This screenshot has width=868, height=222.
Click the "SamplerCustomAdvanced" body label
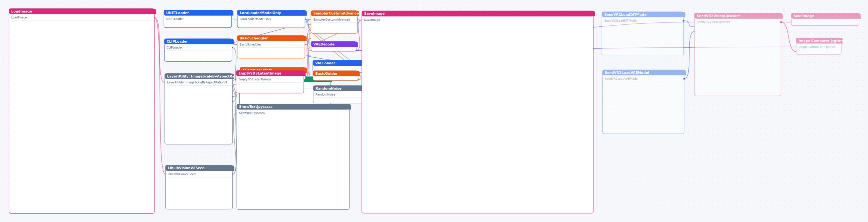coord(332,20)
